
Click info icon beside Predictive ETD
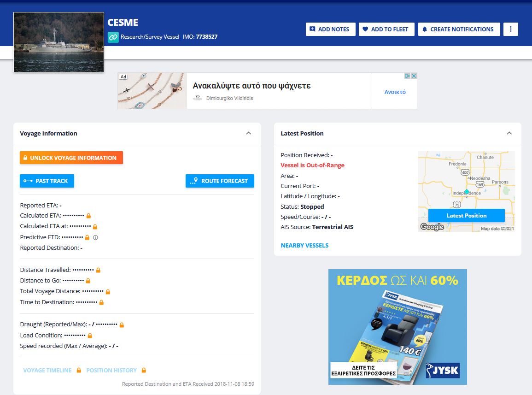point(95,238)
